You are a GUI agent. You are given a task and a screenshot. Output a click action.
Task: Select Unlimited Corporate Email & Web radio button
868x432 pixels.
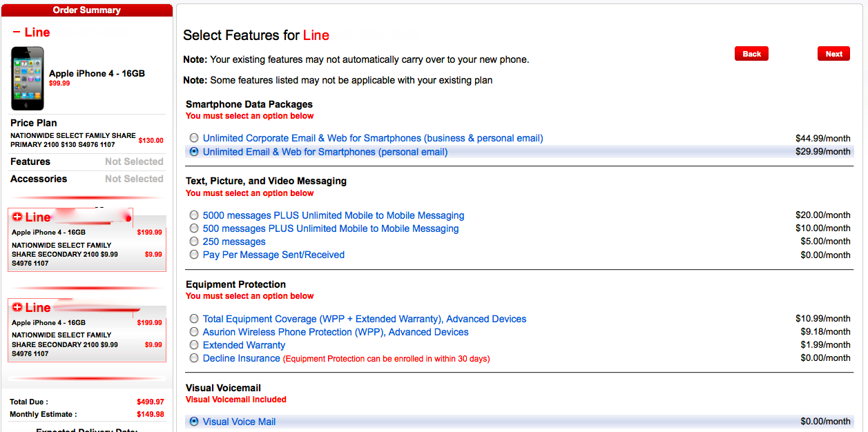point(194,138)
